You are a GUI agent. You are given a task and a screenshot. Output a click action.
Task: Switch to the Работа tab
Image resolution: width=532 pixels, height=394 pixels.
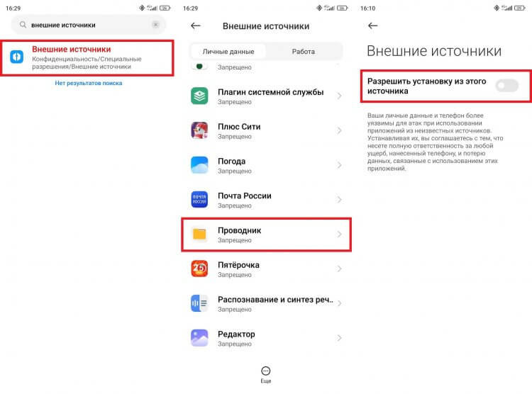[304, 52]
